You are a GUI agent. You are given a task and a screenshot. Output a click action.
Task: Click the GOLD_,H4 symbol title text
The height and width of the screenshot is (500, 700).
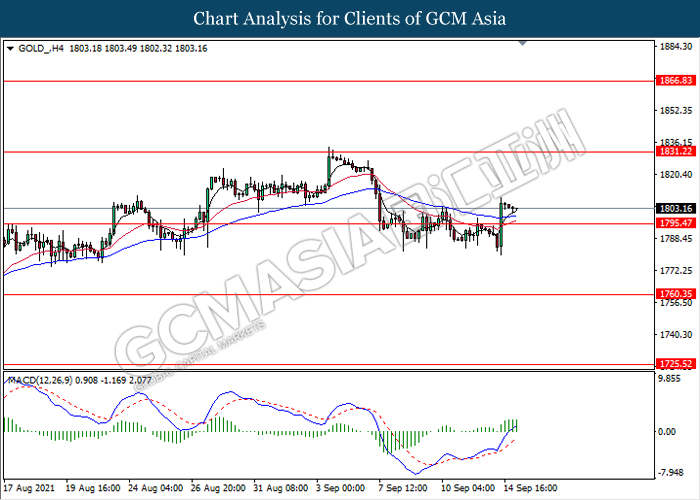pos(41,48)
